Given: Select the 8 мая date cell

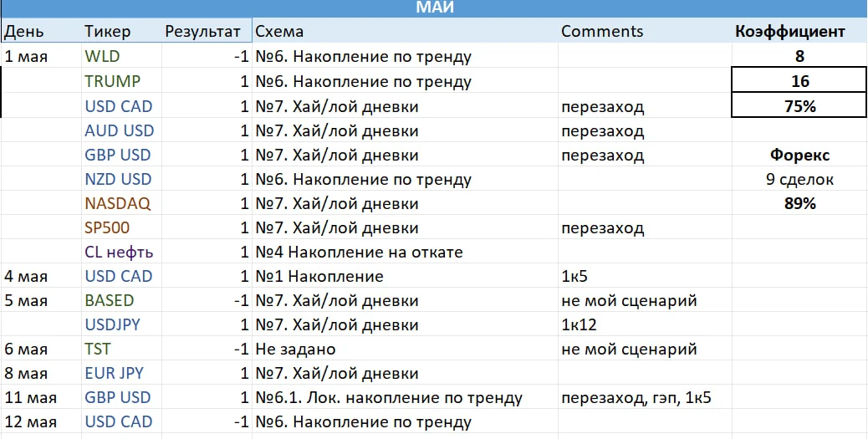Looking at the screenshot, I should (41, 373).
